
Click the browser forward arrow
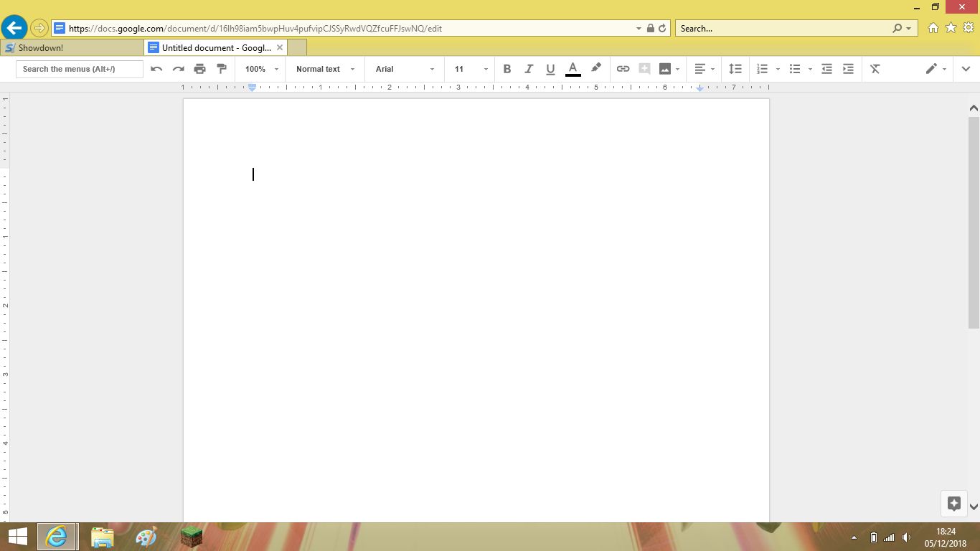tap(39, 29)
